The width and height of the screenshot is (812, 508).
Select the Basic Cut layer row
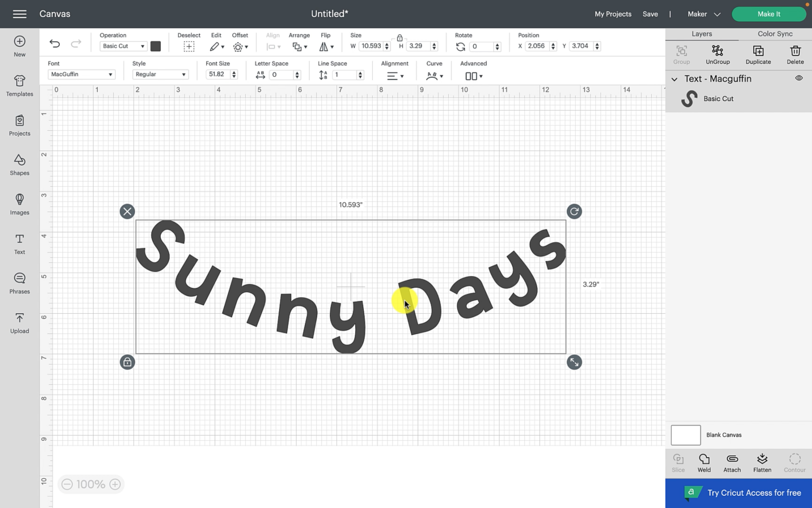739,98
